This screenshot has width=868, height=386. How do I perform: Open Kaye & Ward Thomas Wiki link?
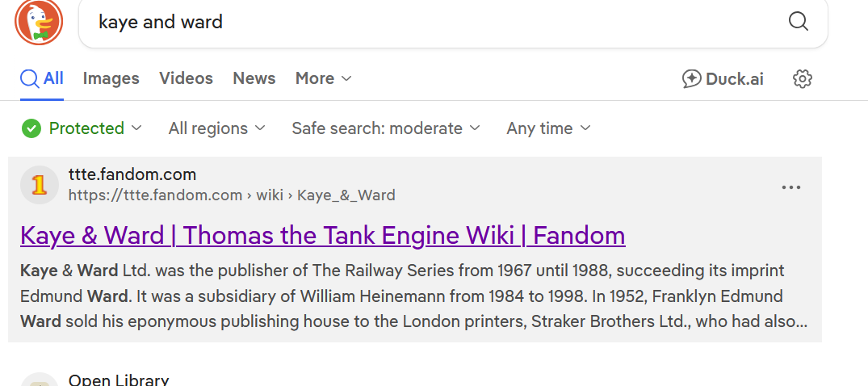click(322, 235)
